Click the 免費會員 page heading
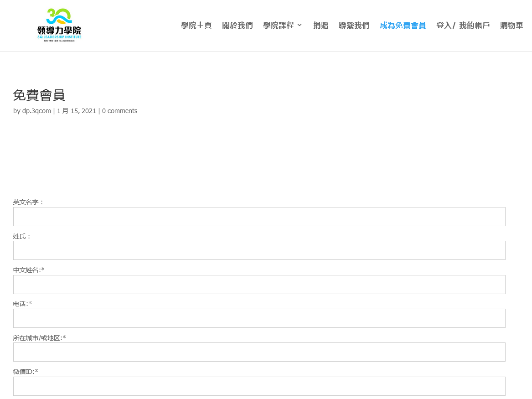 [39, 95]
